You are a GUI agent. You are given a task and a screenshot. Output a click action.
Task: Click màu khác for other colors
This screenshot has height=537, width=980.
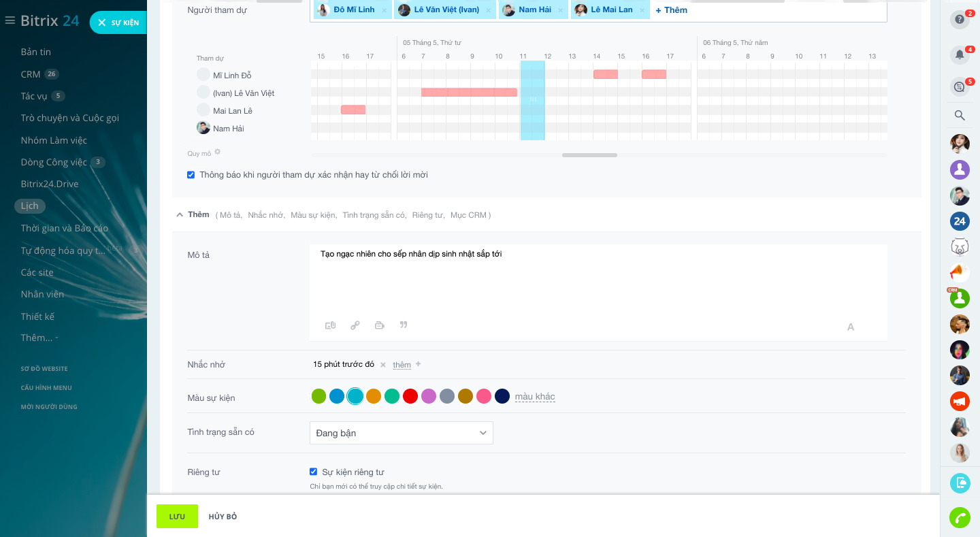point(535,397)
